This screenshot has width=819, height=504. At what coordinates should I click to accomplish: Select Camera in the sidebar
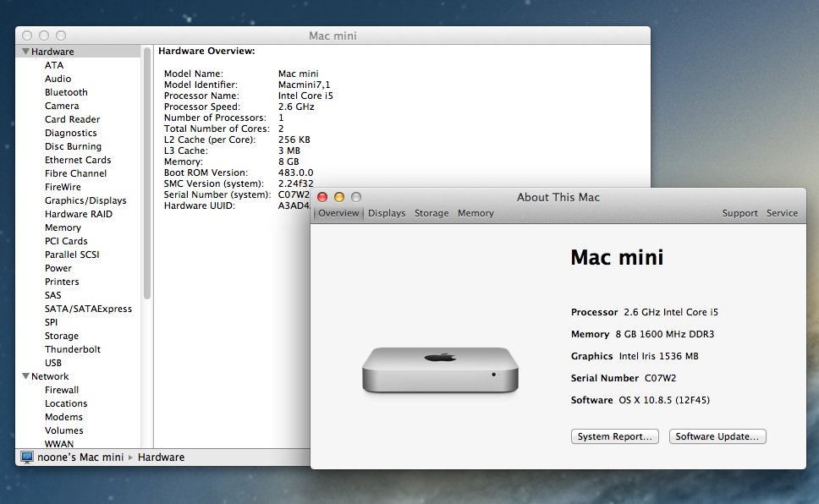(x=62, y=106)
